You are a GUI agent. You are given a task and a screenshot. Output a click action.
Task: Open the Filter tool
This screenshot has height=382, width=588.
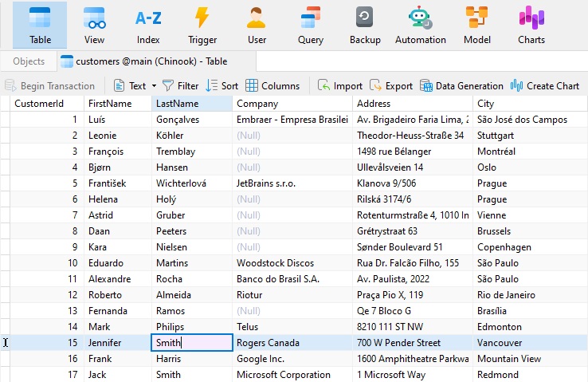click(x=180, y=86)
